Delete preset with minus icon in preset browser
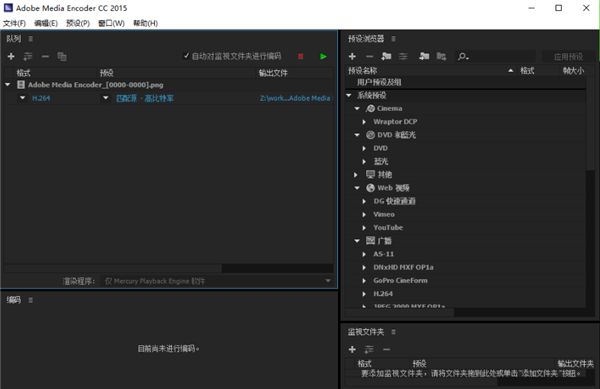This screenshot has height=389, width=600. 369,57
